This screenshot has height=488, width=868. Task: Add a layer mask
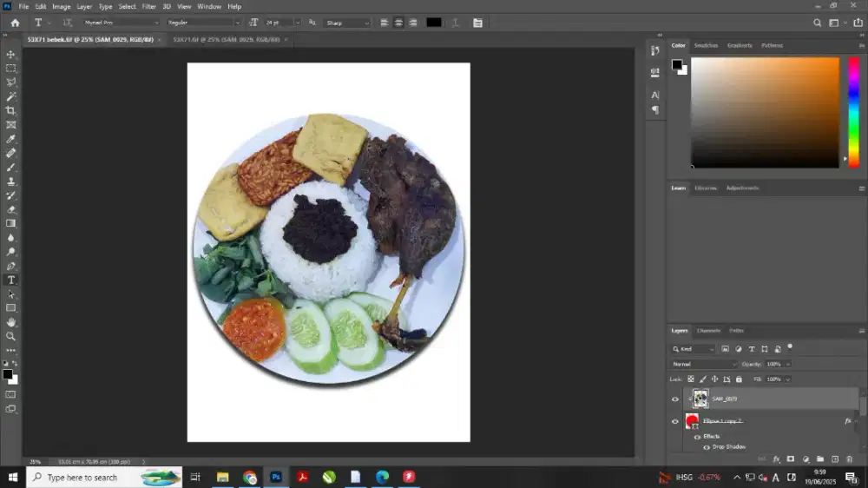pos(791,459)
